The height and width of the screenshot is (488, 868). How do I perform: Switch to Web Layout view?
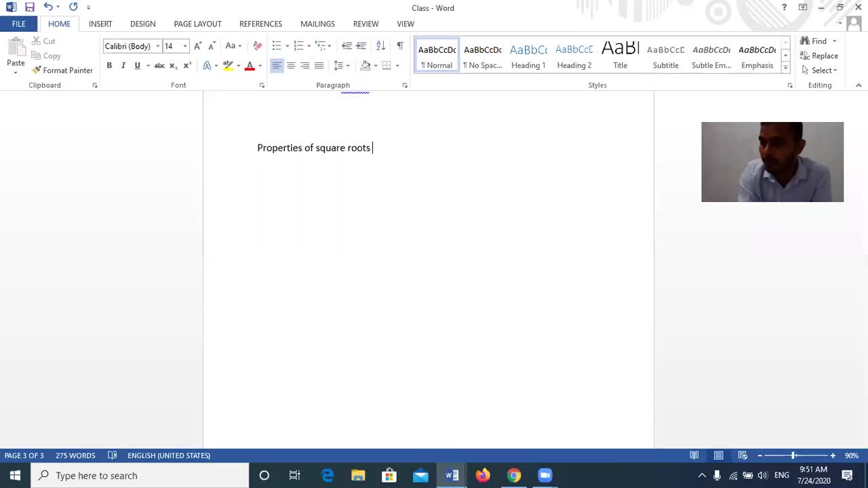pos(743,455)
